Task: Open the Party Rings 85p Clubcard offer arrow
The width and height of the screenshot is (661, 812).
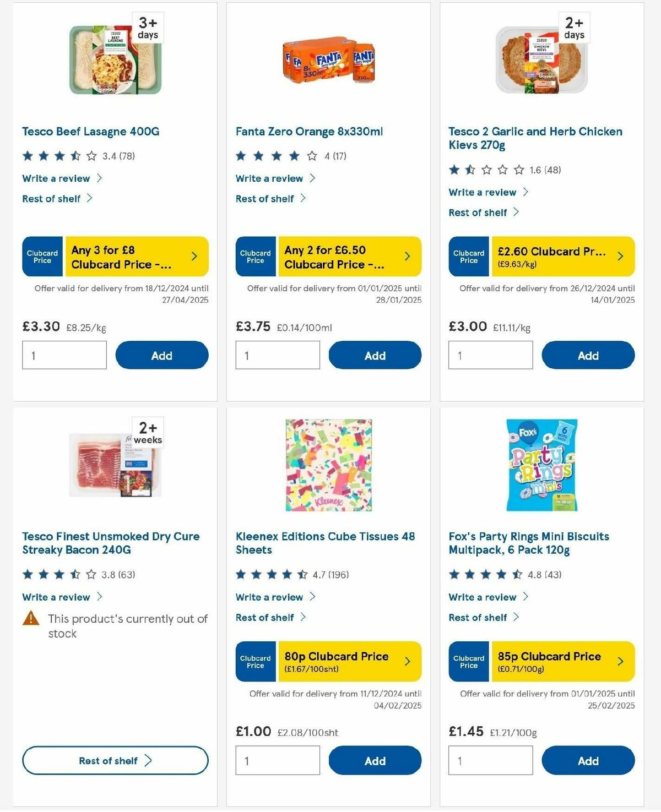Action: click(x=620, y=661)
